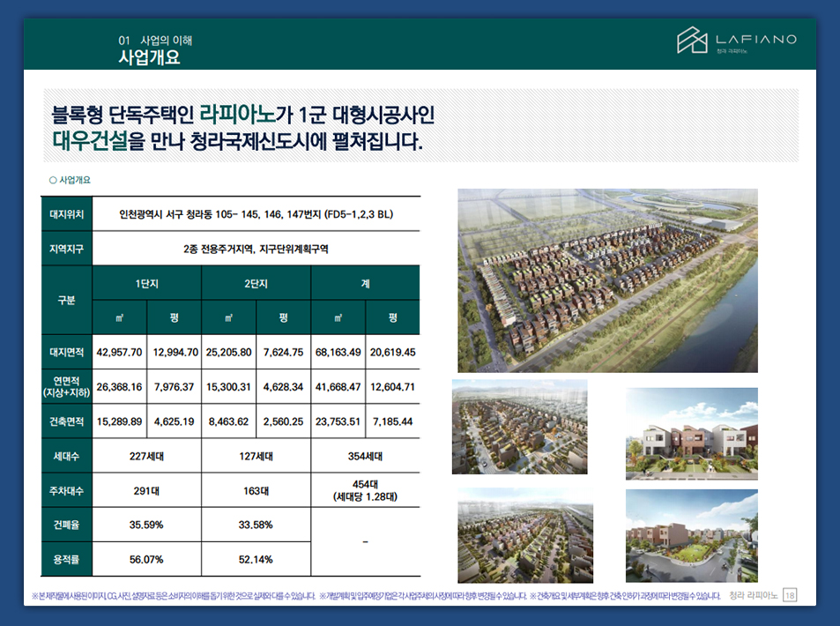
Task: Select the green word '대우건설' in headline
Action: (91, 141)
